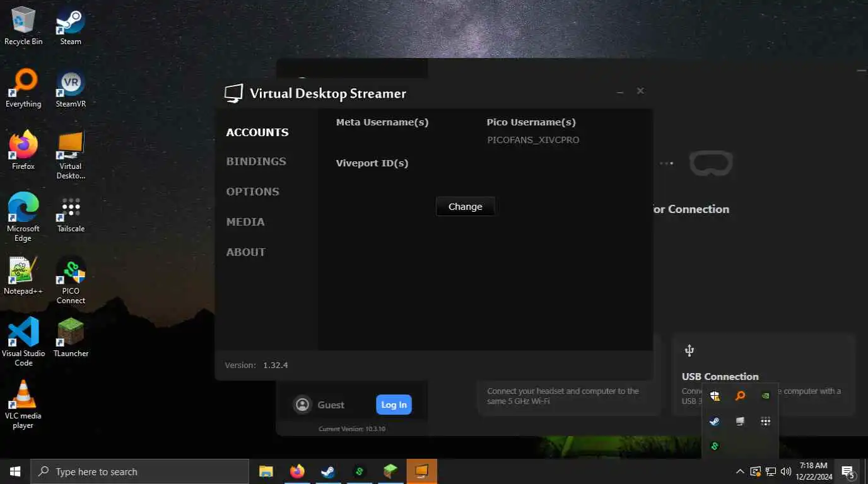
Task: Switch to Firefox on the taskbar
Action: 297,471
